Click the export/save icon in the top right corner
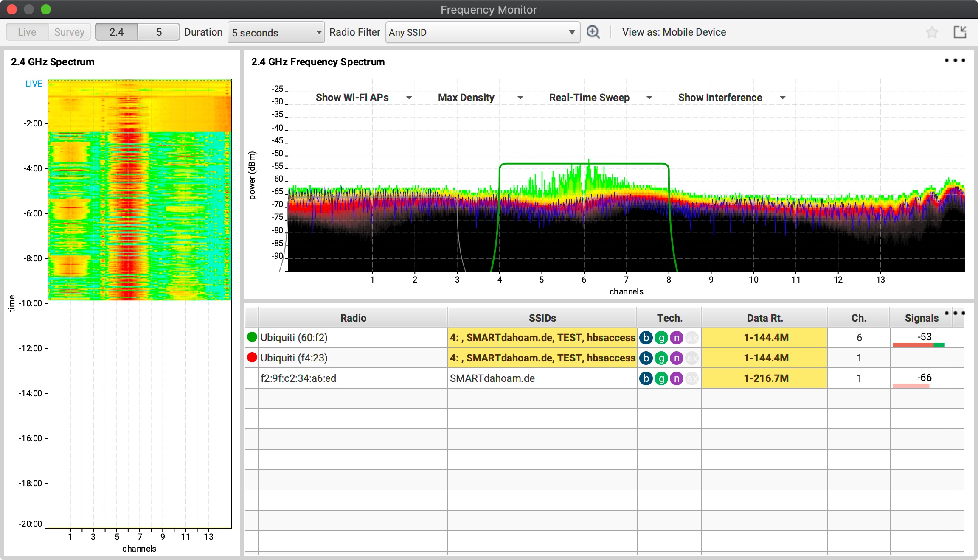This screenshot has width=978, height=560. (960, 32)
